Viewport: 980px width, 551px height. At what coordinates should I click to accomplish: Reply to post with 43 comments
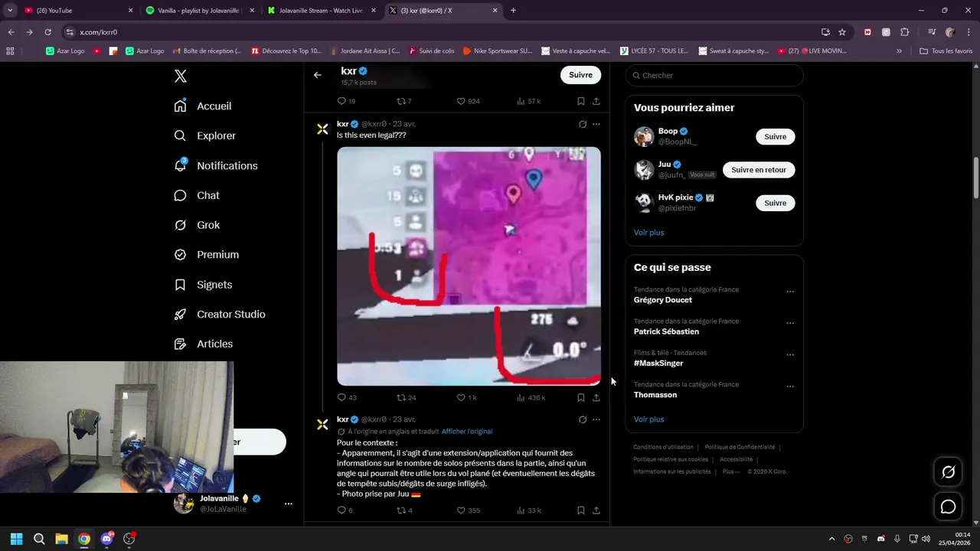pyautogui.click(x=347, y=397)
